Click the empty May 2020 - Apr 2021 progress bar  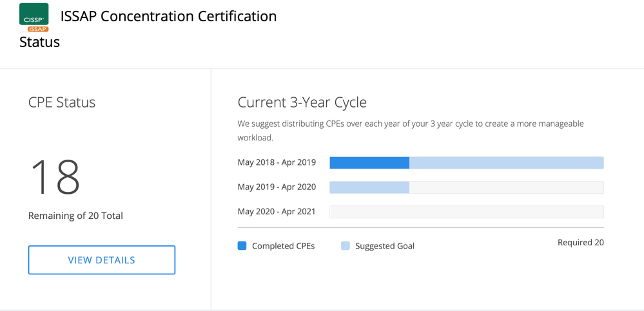[x=466, y=212]
